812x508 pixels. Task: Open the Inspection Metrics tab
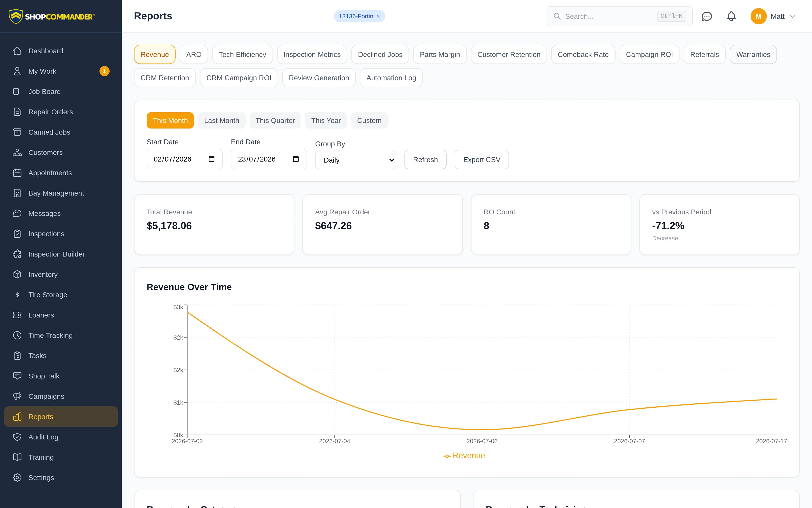312,54
